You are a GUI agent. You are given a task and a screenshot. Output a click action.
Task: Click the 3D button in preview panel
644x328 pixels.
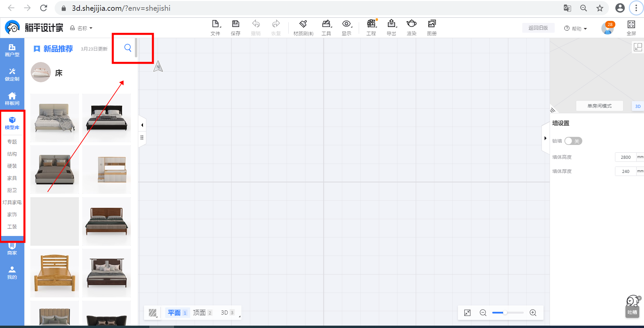tap(638, 106)
